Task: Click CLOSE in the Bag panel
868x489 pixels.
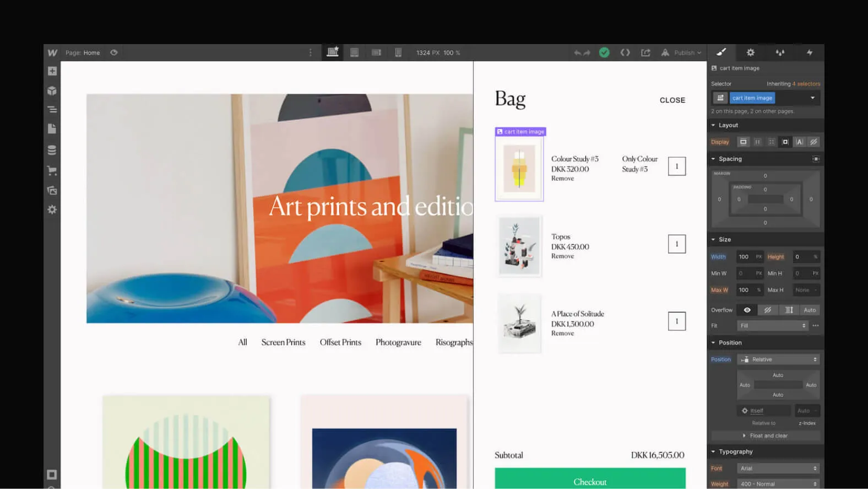Action: pos(672,100)
